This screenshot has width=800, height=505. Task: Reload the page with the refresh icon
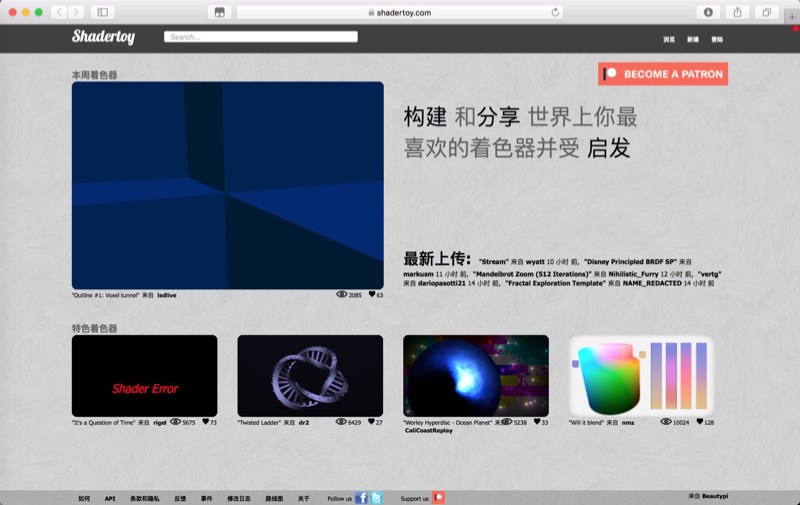tap(555, 12)
